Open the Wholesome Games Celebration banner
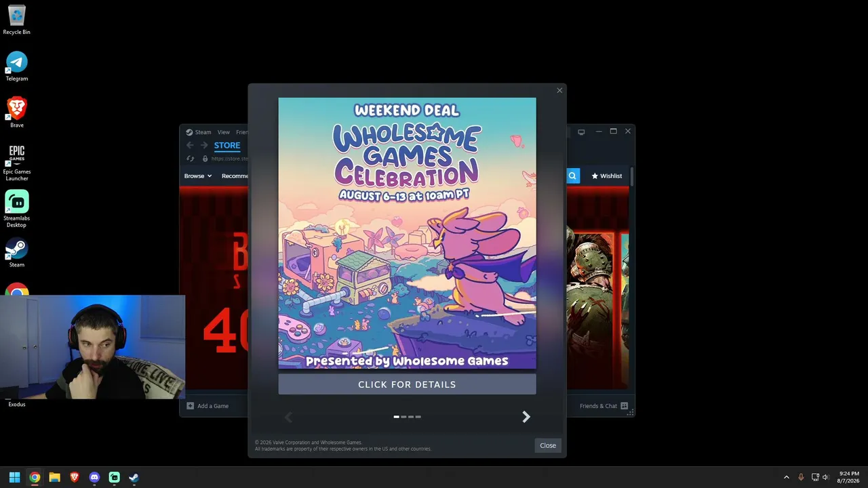This screenshot has height=488, width=868. 407,233
